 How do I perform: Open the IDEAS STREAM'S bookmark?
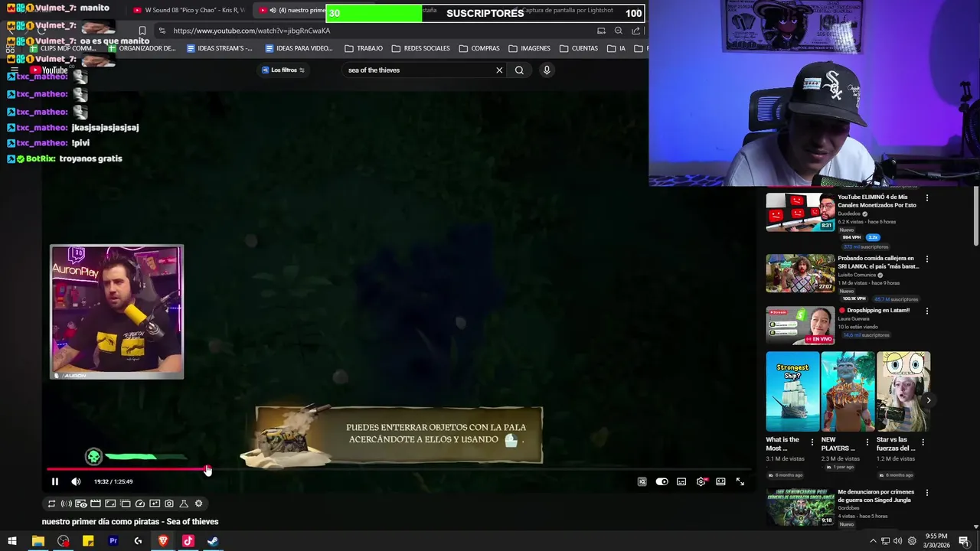[220, 48]
